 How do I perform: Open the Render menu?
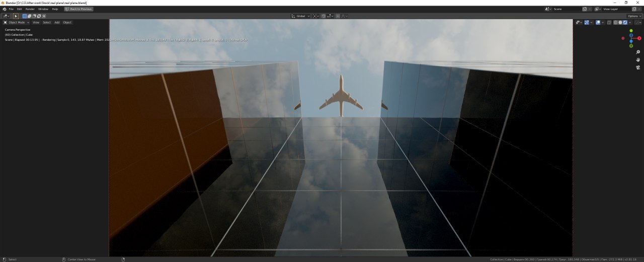coord(30,9)
